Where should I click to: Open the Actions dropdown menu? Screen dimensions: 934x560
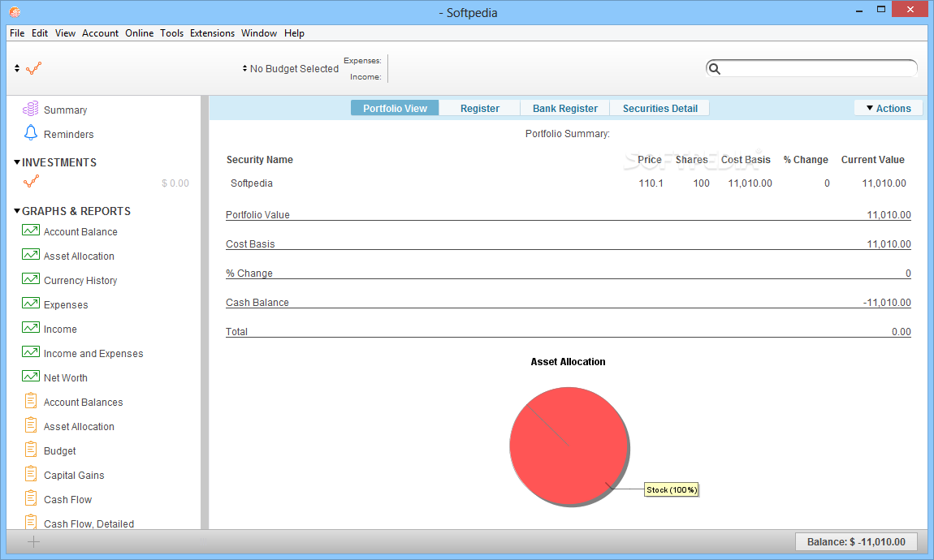[889, 108]
